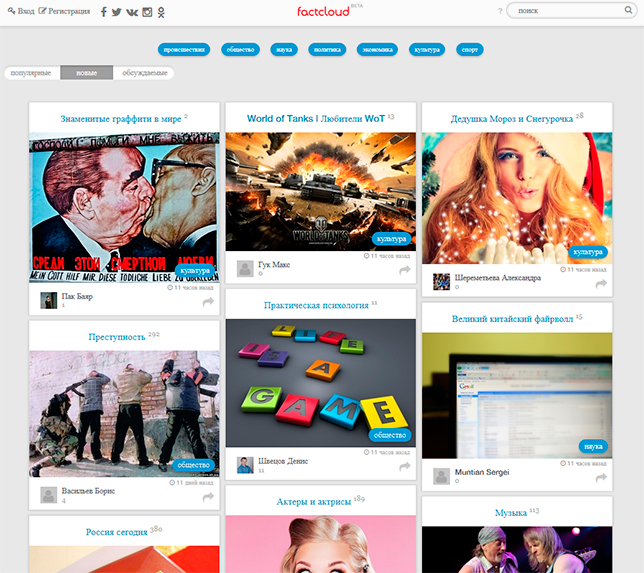Click Шереметьева Александра avatar
644x573 pixels.
coord(442,282)
